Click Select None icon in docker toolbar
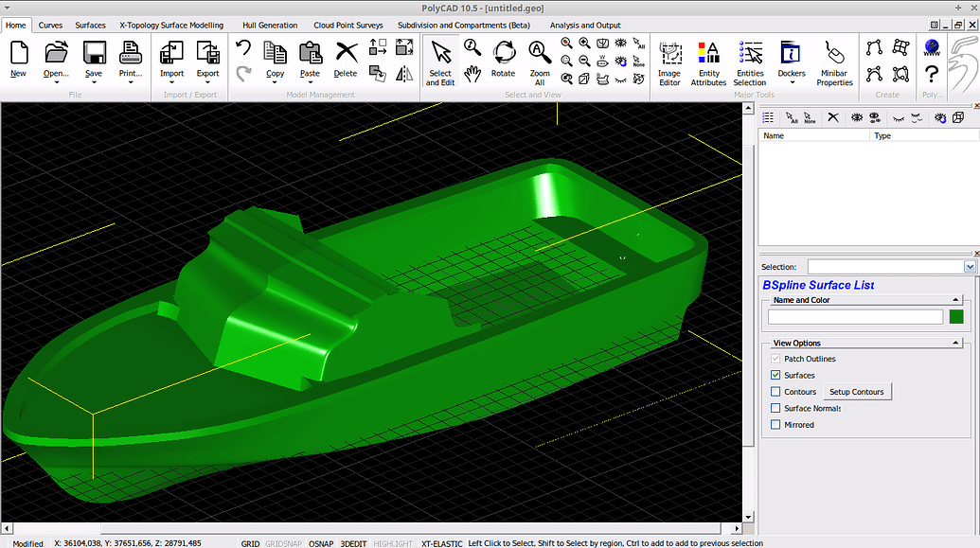This screenshot has height=548, width=980. click(x=810, y=117)
